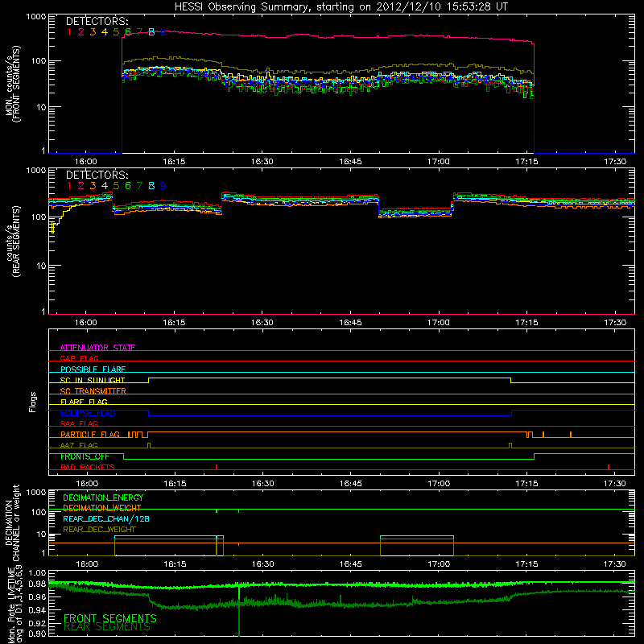644x644 pixels.
Task: Click the PARTICLE_FLAG orange spike near 17:22
Action: [570, 435]
